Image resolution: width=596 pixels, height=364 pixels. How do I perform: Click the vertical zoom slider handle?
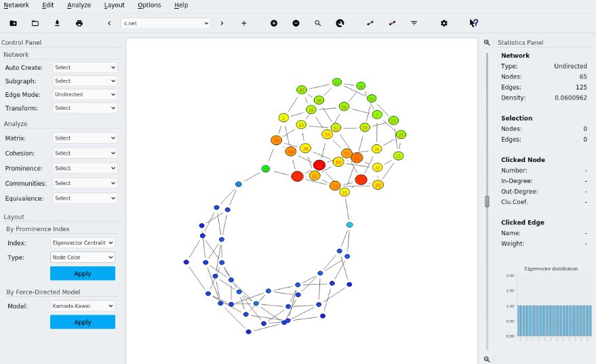(x=487, y=201)
